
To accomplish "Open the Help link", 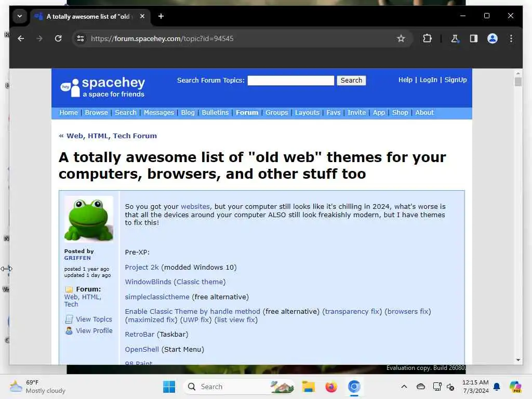I will [405, 80].
